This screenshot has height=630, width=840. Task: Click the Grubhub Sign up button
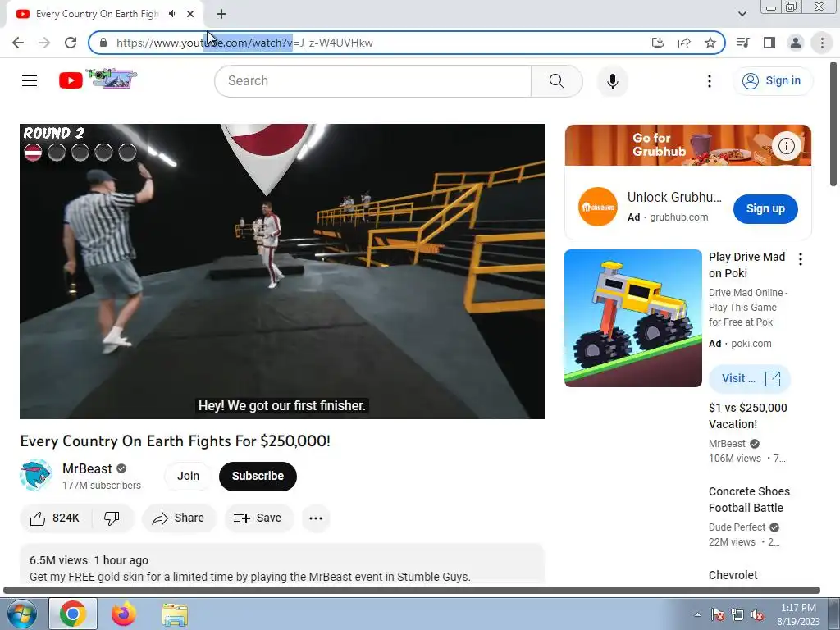point(765,209)
